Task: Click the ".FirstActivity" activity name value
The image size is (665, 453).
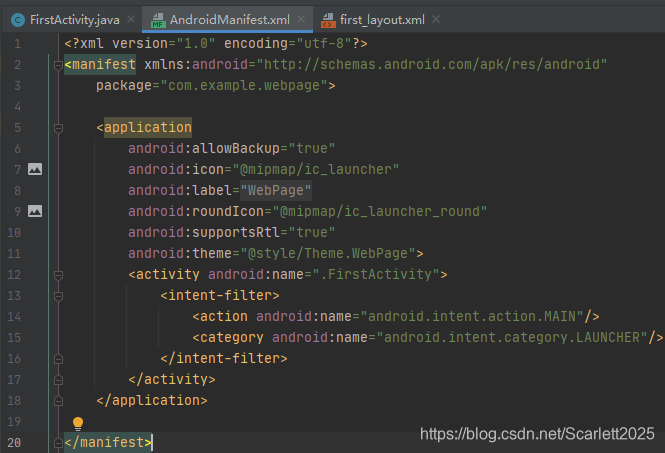Action: pyautogui.click(x=376, y=274)
